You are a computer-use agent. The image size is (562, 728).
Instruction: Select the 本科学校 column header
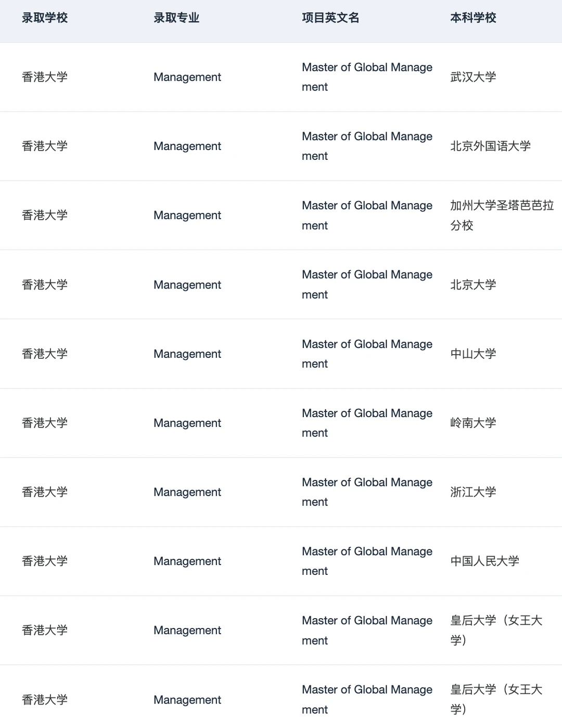473,18
